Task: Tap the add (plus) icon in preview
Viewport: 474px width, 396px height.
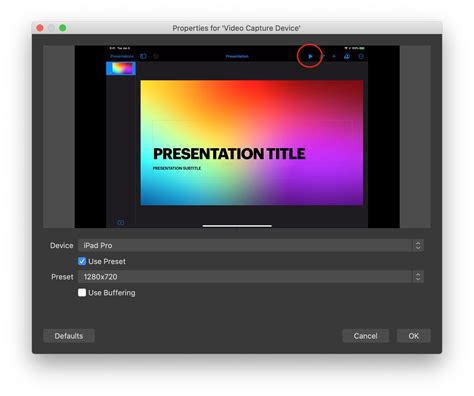Action: coord(334,56)
